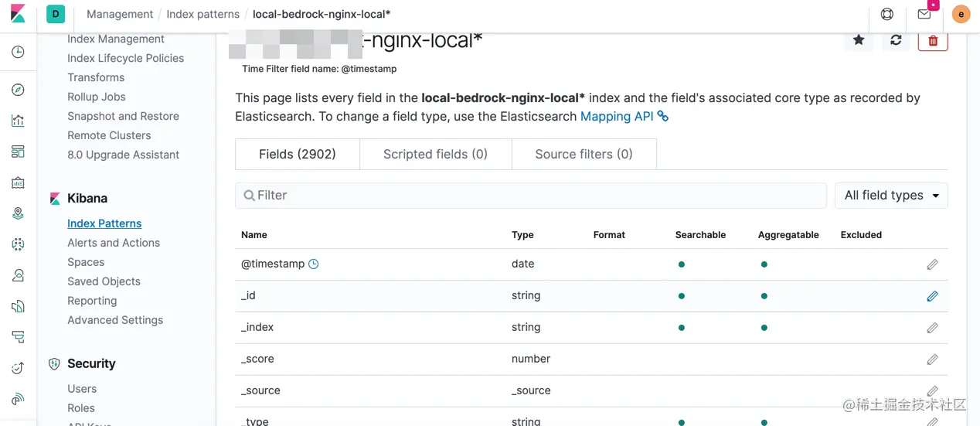
Task: Edit the @timestamp field
Action: (932, 264)
